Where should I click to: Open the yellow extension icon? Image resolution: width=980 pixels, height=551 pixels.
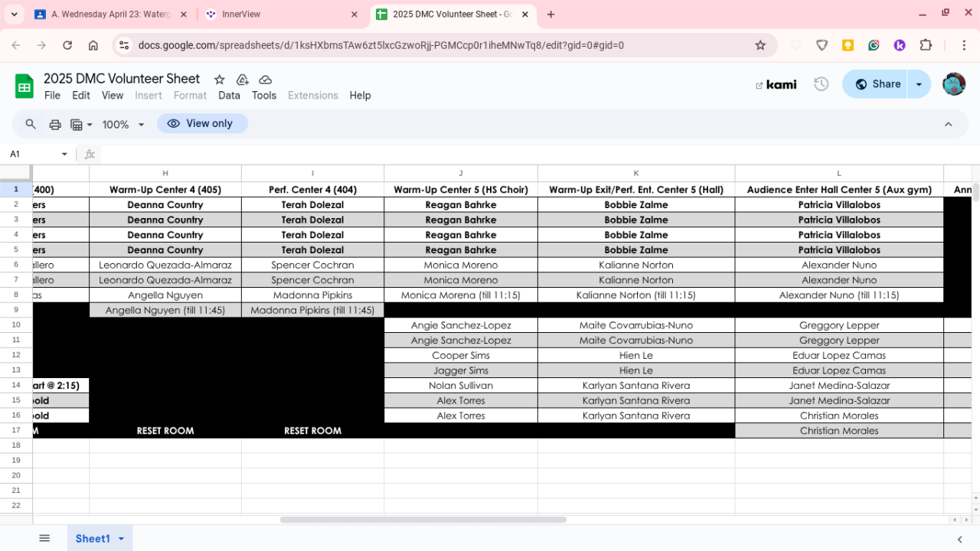tap(848, 45)
